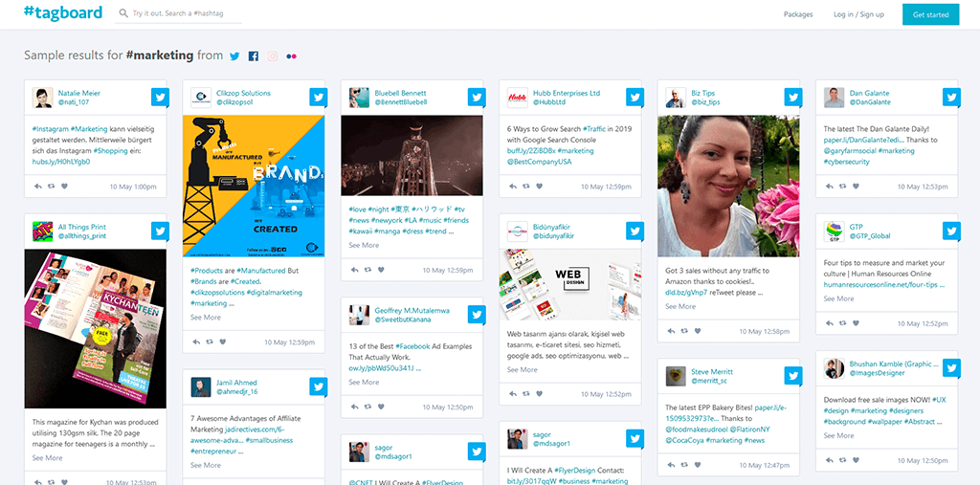Image resolution: width=980 pixels, height=485 pixels.
Task: Open Log in / Sign up
Action: tap(858, 14)
